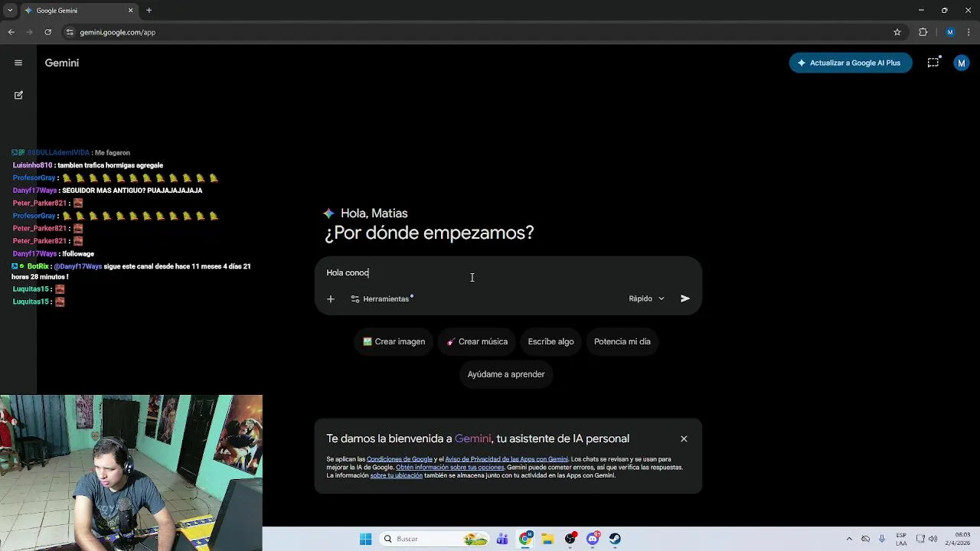This screenshot has height=551, width=980.
Task: Select the Google Gemini browser tab
Action: tap(79, 11)
